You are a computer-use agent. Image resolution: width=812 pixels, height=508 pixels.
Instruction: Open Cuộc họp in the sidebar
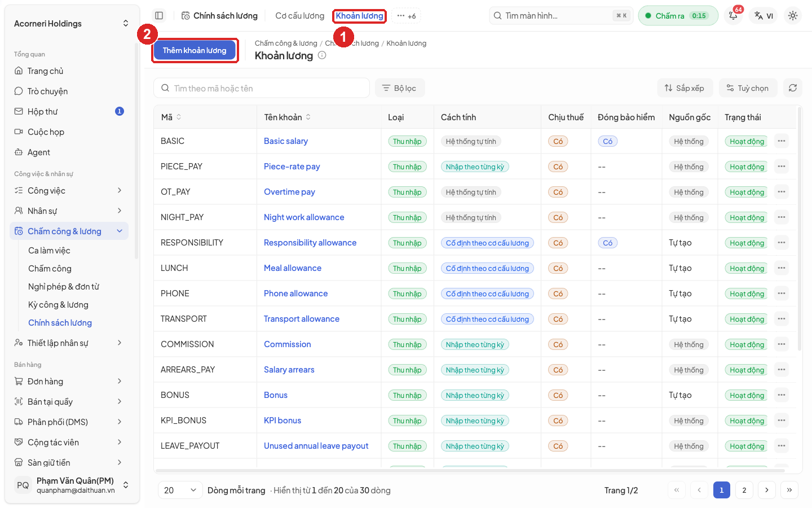pos(69,132)
